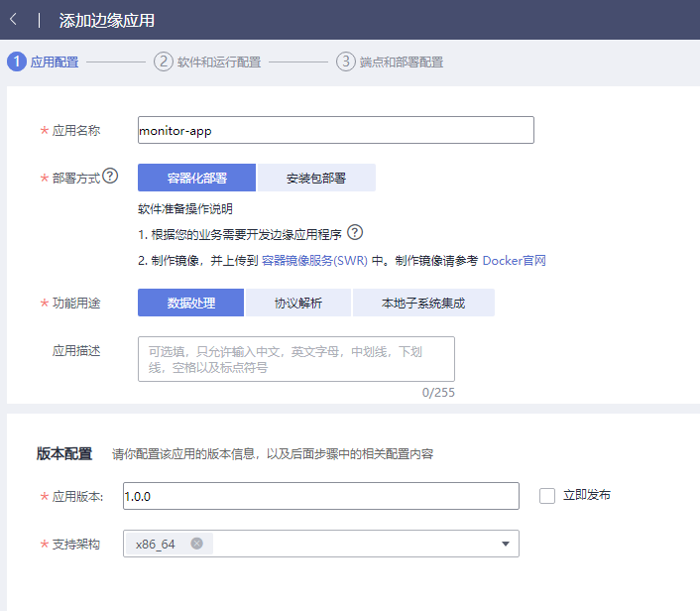Click step 2 软件和运行配置 number icon
This screenshot has width=700, height=611.
point(163,61)
